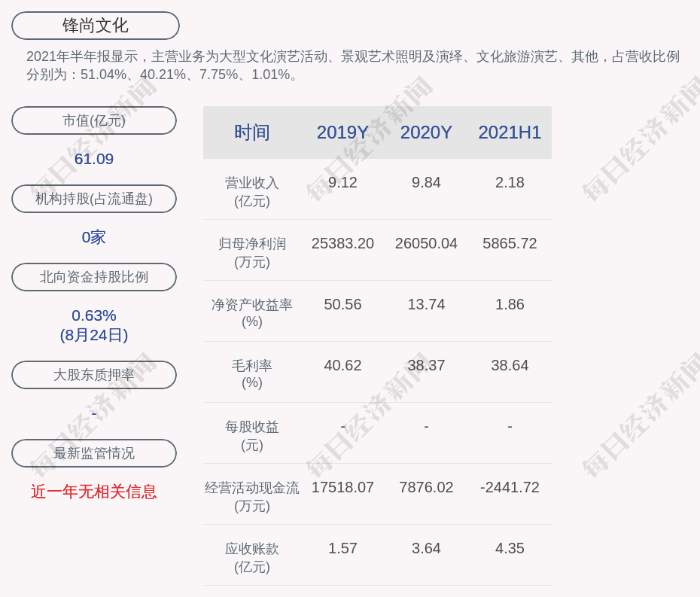The height and width of the screenshot is (597, 700).
Task: Click the 3.64 receivables value
Action: pos(426,548)
